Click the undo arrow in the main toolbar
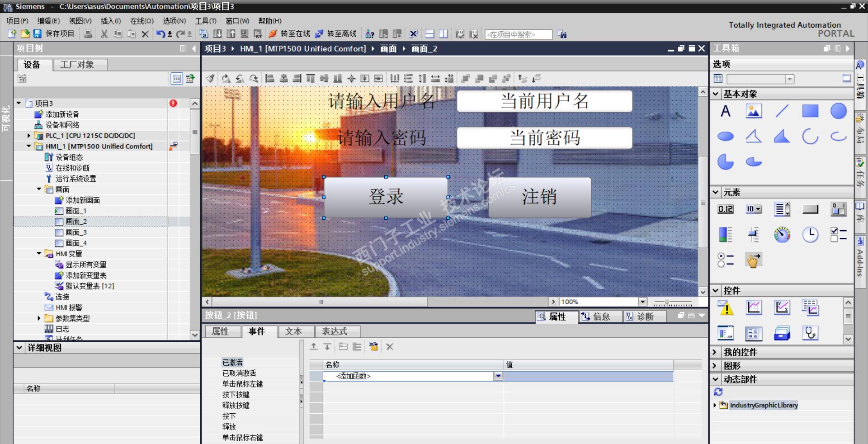 point(160,34)
